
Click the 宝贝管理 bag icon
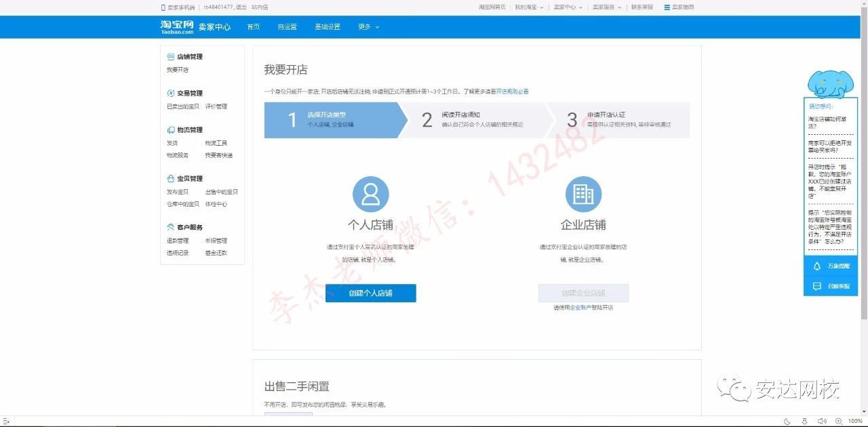[x=171, y=179]
